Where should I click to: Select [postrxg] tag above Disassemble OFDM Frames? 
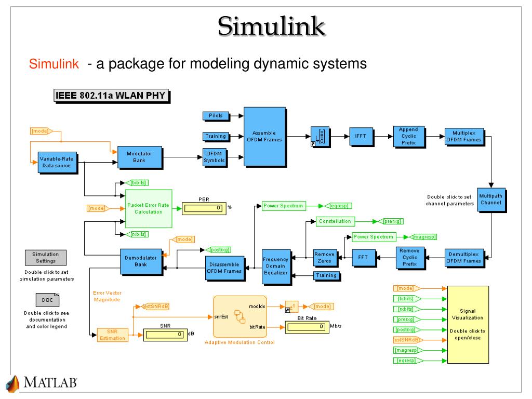click(x=218, y=250)
